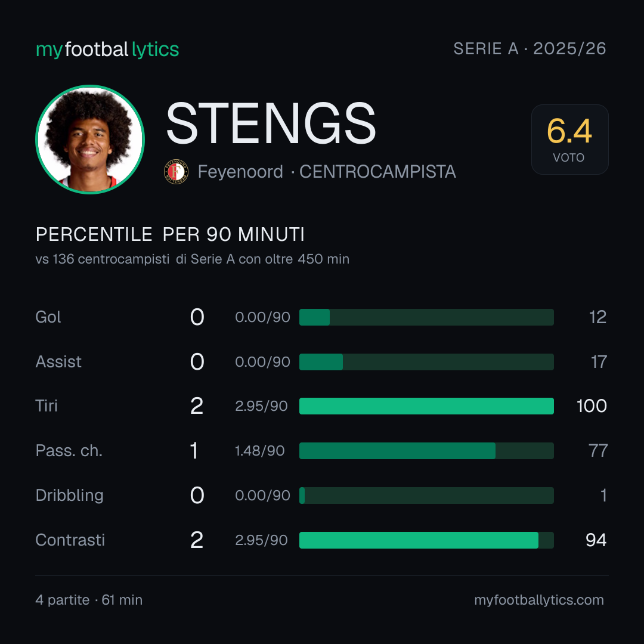Viewport: 644px width, 644px height.
Task: Click the Percentile per 90 minuti heading
Action: click(x=170, y=234)
